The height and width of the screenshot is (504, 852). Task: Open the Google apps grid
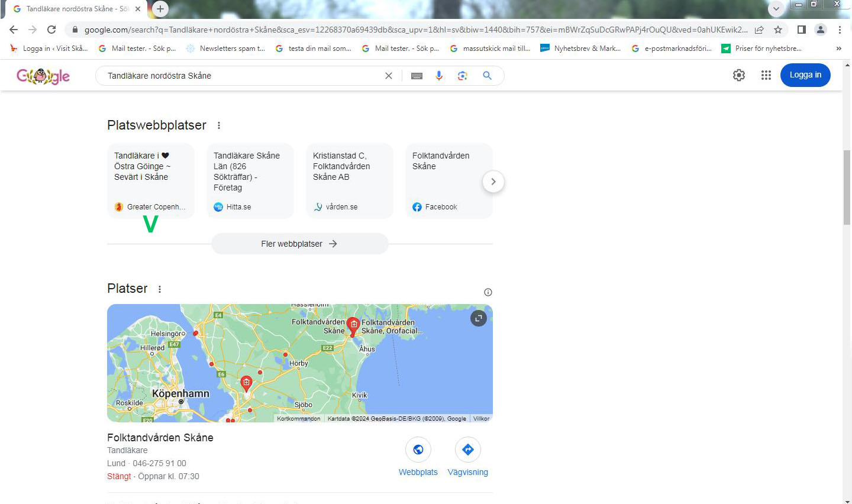pos(766,75)
